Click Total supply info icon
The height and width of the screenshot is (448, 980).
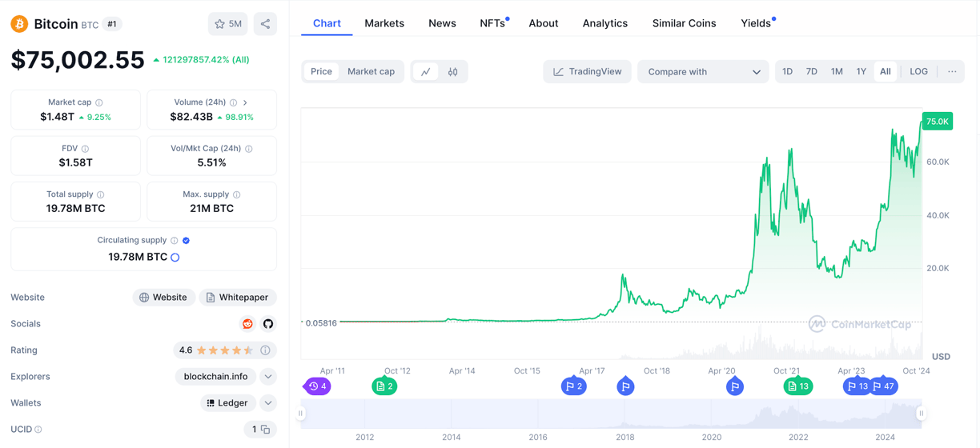tap(101, 194)
